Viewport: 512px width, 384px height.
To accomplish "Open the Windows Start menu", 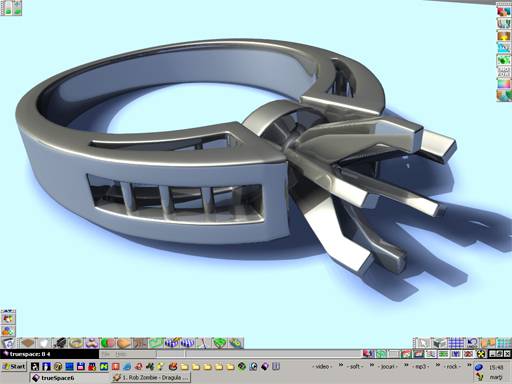I will 14,367.
